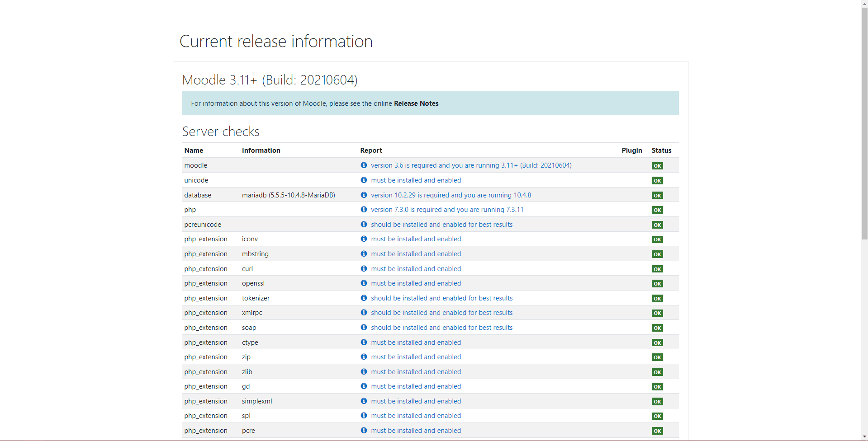The height and width of the screenshot is (441, 868).
Task: Click the 'Report' column header
Action: [x=371, y=150]
